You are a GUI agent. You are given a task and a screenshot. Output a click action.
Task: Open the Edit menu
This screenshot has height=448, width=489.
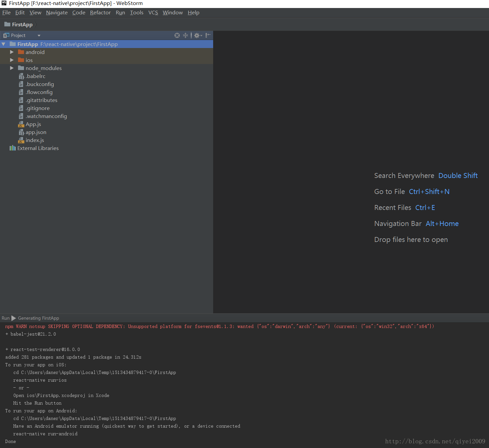tap(20, 13)
